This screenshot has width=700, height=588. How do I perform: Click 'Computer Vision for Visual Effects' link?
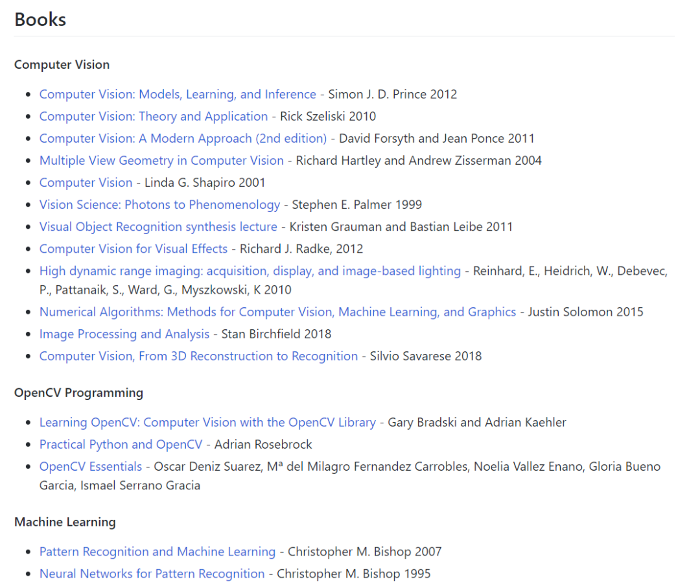pos(134,249)
